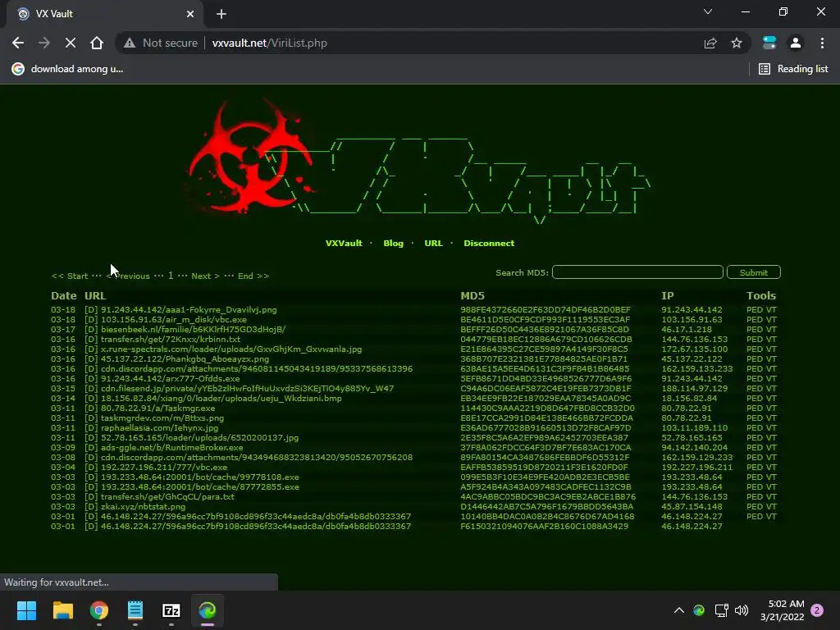Open the browser three-dot menu

pyautogui.click(x=822, y=43)
